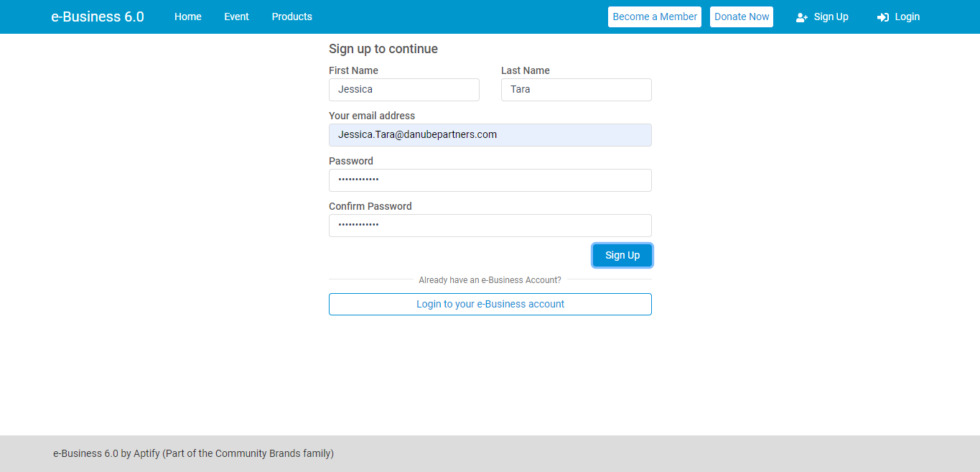The height and width of the screenshot is (472, 980).
Task: Submit the form with blue Sign Up button
Action: tap(622, 255)
